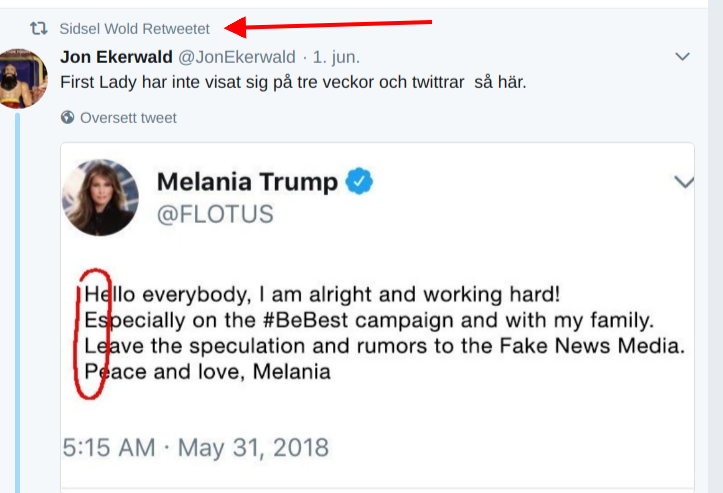Click the retweet icon beside Sidsel Wold
The image size is (723, 493).
tap(40, 29)
